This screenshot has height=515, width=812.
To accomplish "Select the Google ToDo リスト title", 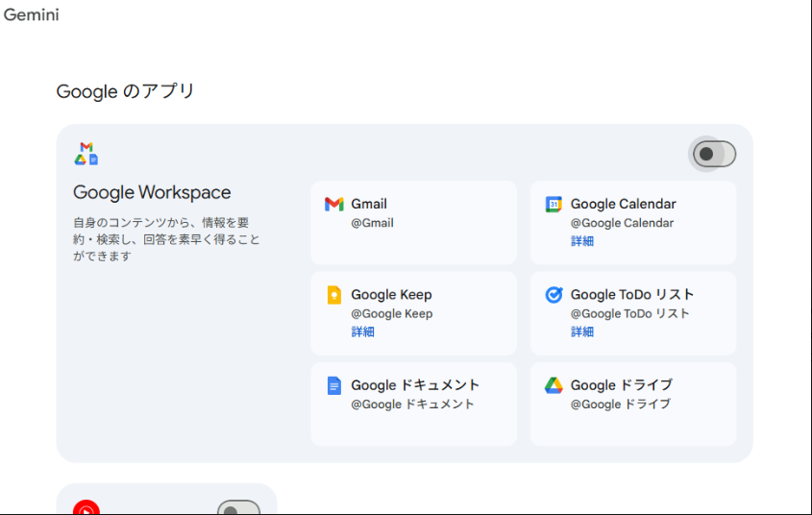I will pos(631,295).
